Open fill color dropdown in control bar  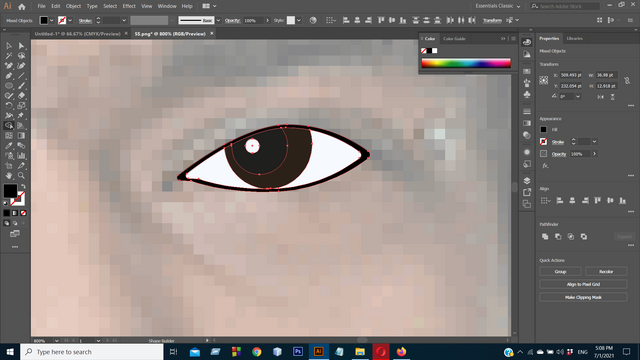(x=52, y=20)
